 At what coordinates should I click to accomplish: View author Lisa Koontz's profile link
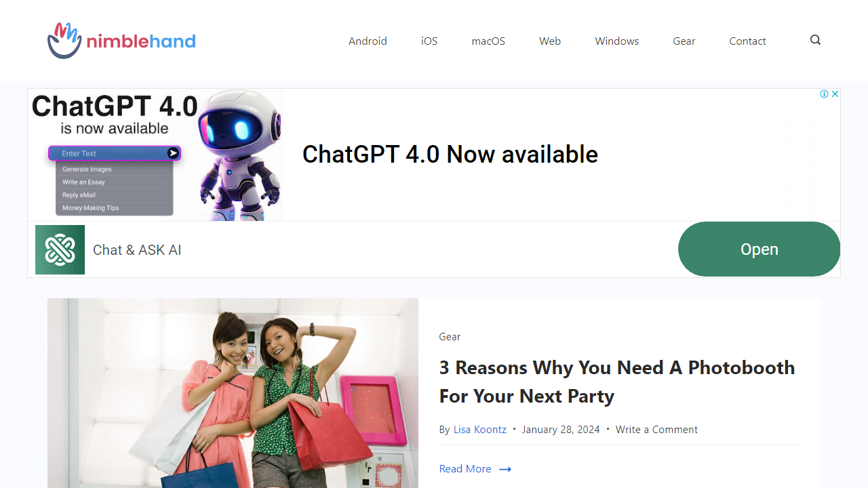tap(479, 430)
